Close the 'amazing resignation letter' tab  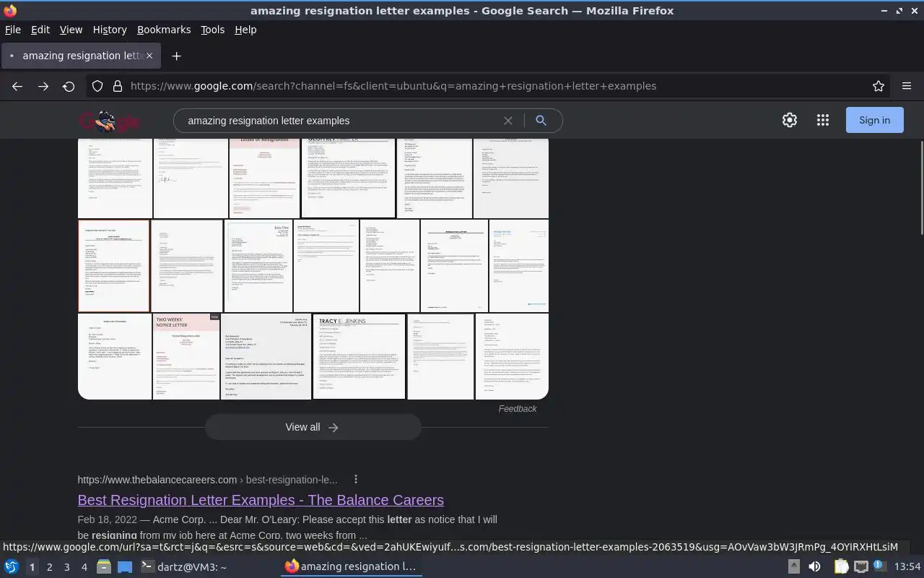tap(150, 56)
